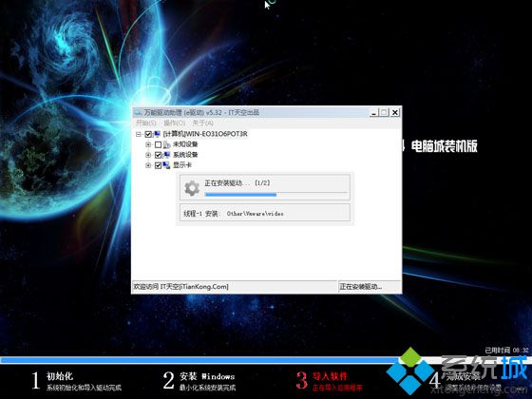Click step 2 安装 Windows label
Image resolution: width=532 pixels, height=399 pixels.
[207, 376]
